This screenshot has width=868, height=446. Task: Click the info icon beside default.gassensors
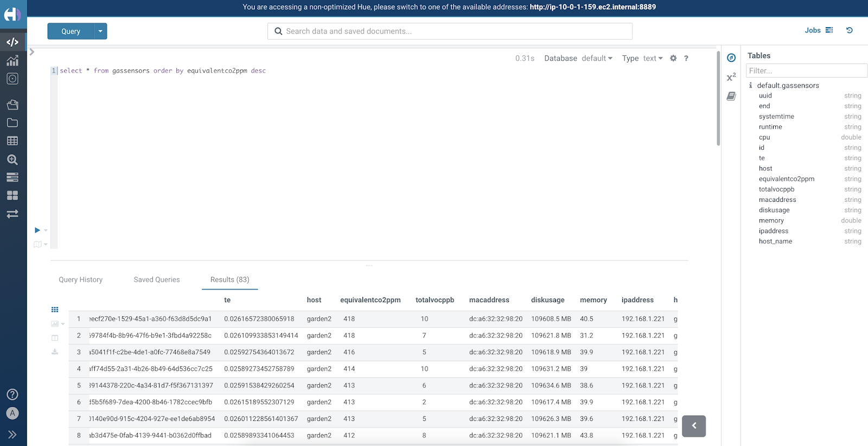(751, 85)
